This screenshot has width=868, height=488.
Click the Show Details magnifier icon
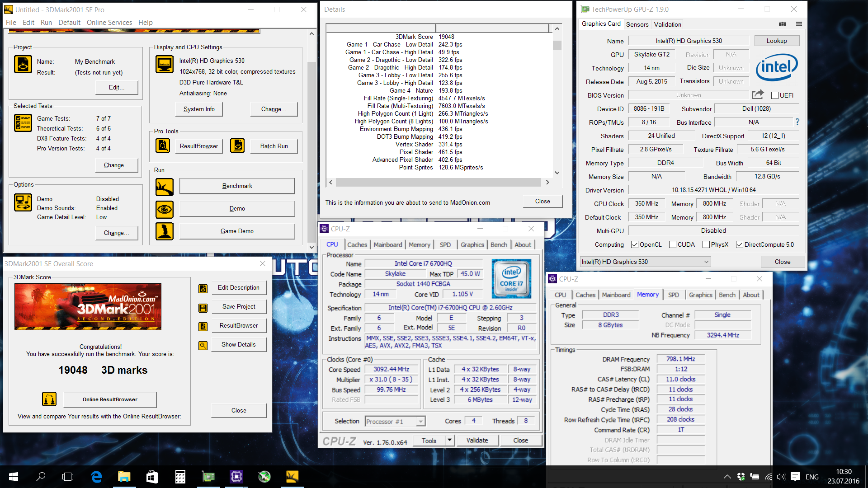(203, 346)
